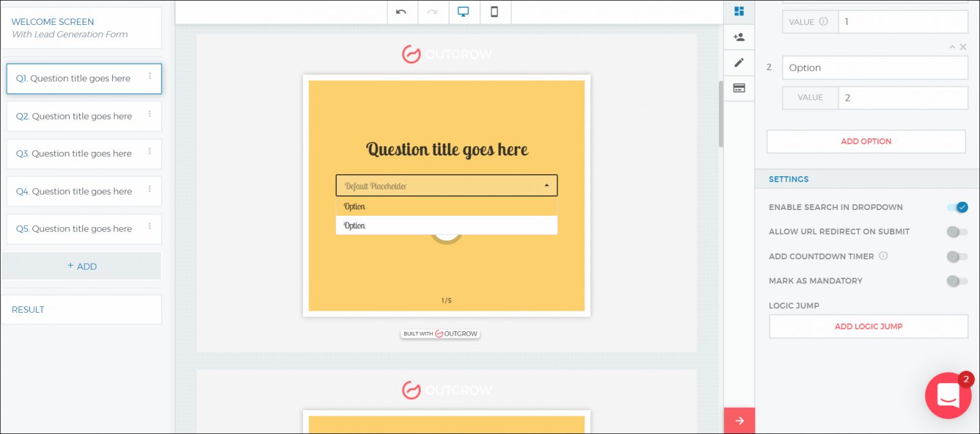
Task: Switch to desktop preview icon
Action: [x=464, y=11]
